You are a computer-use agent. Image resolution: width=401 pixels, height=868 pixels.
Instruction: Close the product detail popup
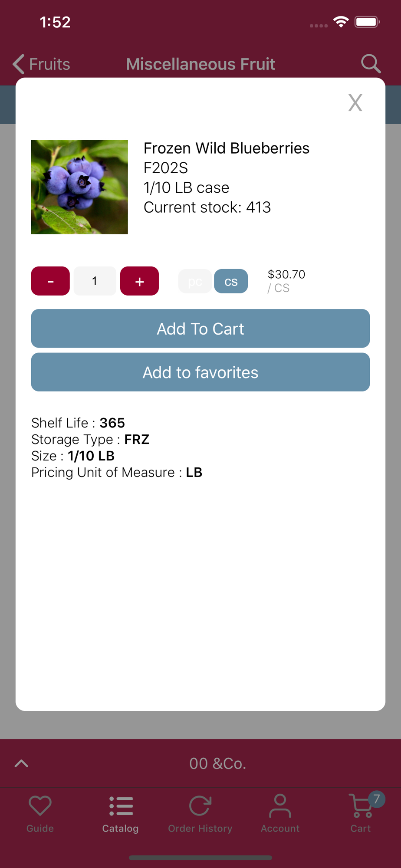(355, 103)
